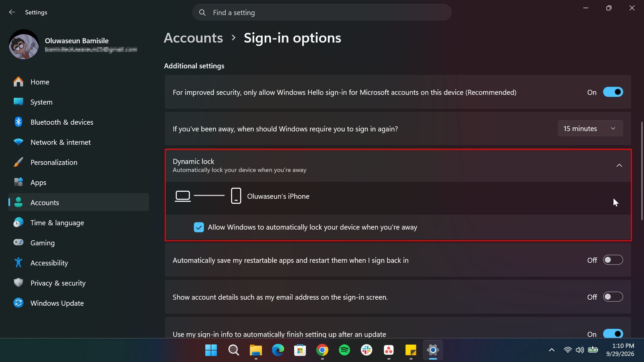Open taskbar Search
This screenshot has width=644, height=362.
pyautogui.click(x=233, y=350)
